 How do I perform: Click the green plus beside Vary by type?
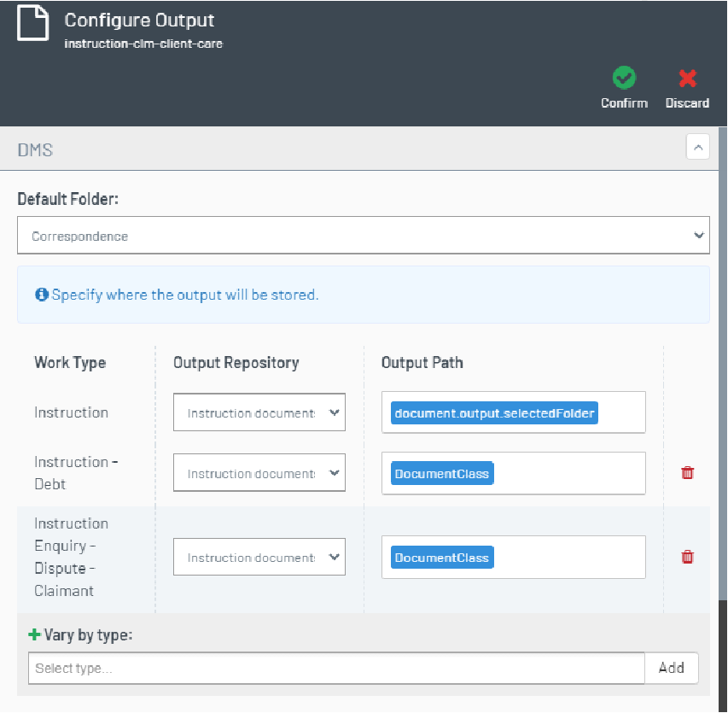click(34, 634)
